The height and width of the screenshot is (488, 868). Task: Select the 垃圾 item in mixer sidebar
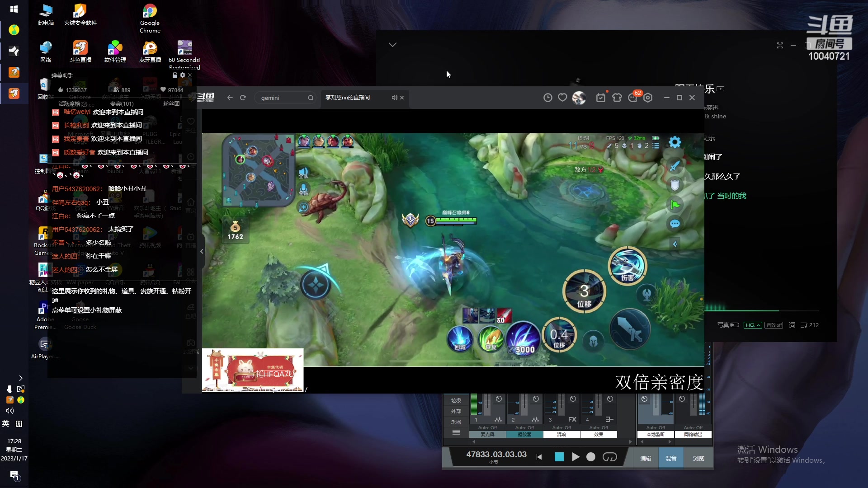456,400
